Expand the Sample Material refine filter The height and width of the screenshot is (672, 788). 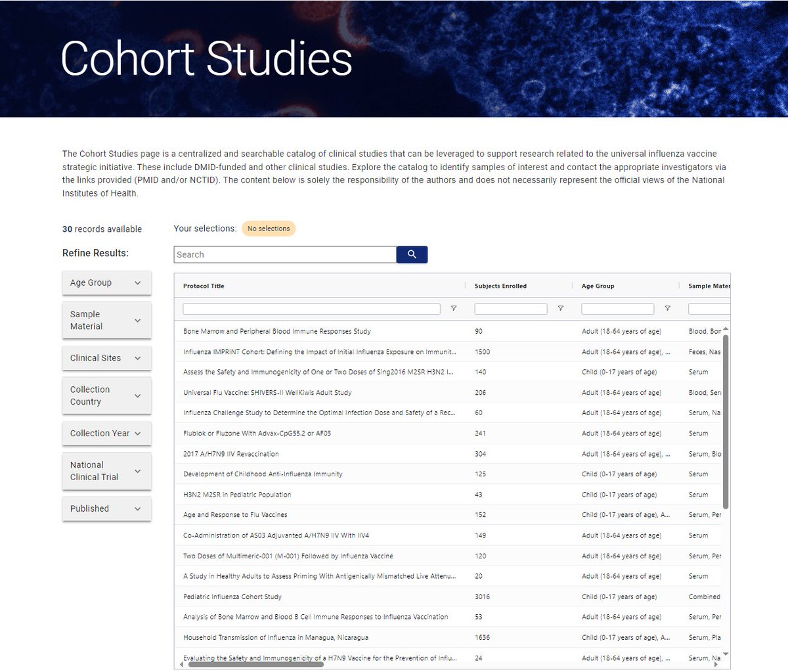coord(106,320)
